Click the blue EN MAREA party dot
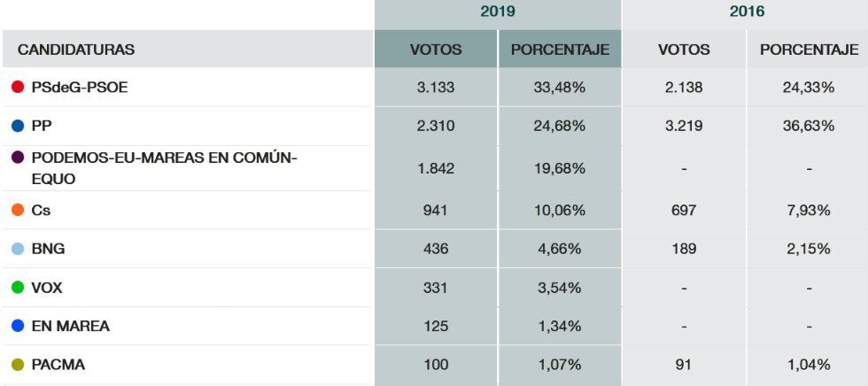 pos(18,326)
